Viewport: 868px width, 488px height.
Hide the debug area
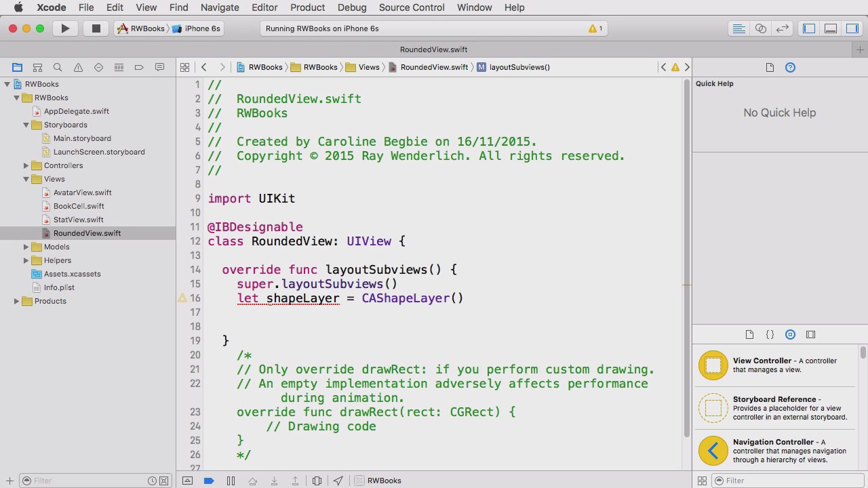tap(187, 481)
